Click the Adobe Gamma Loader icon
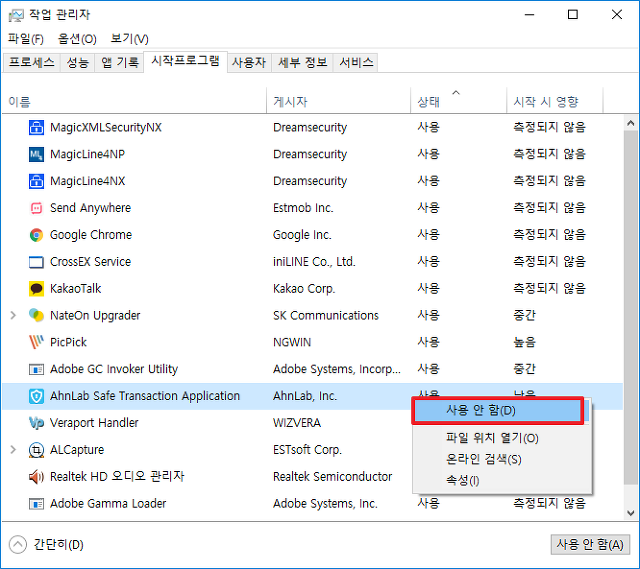The width and height of the screenshot is (640, 569). click(x=36, y=504)
